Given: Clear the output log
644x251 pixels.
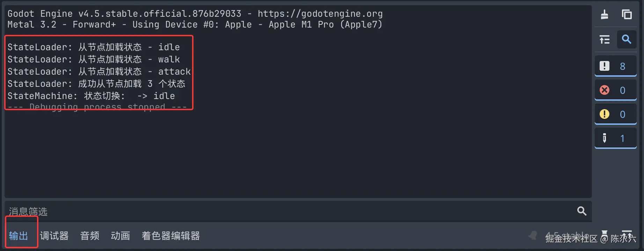Looking at the screenshot, I should pyautogui.click(x=605, y=14).
